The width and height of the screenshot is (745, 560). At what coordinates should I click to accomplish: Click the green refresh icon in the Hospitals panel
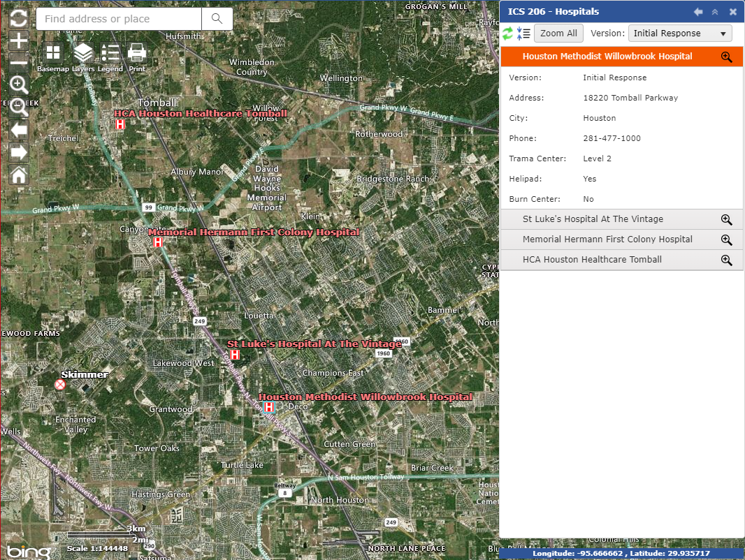point(508,33)
